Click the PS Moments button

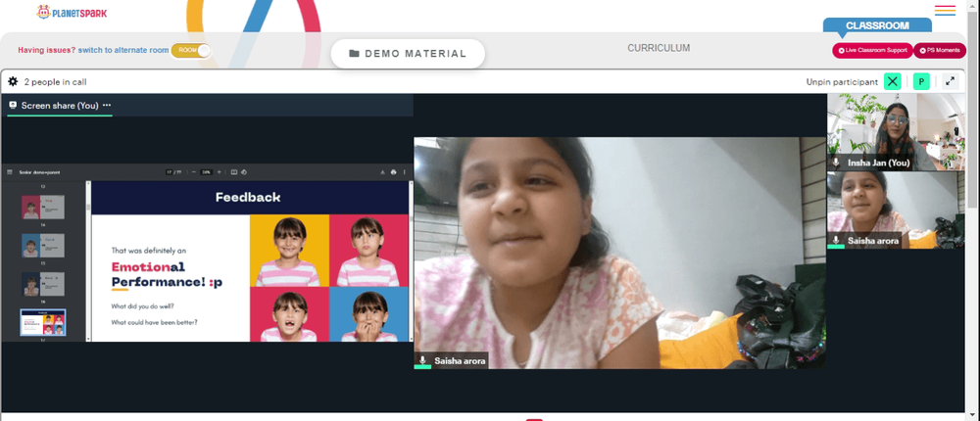pyautogui.click(x=940, y=50)
